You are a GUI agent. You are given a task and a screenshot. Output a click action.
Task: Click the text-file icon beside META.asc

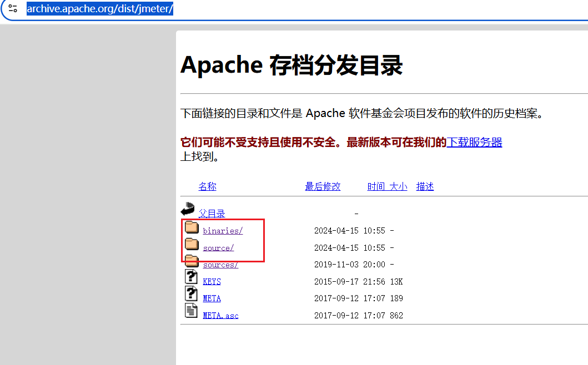[191, 311]
